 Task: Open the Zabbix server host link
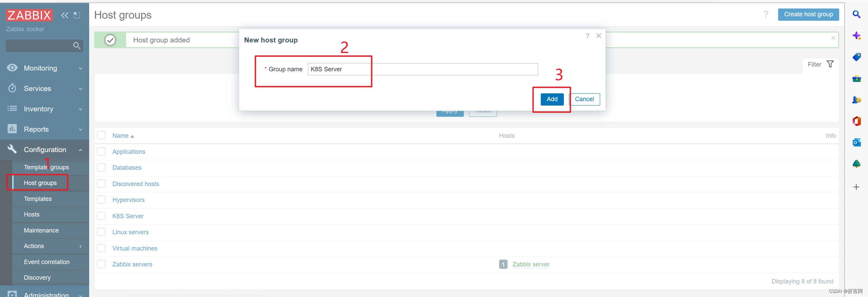click(x=531, y=264)
